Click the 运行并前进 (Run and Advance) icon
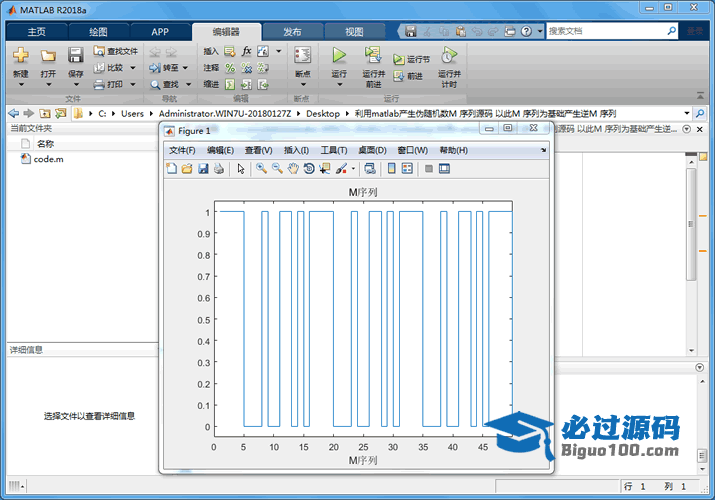The width and height of the screenshot is (715, 500). click(x=373, y=55)
